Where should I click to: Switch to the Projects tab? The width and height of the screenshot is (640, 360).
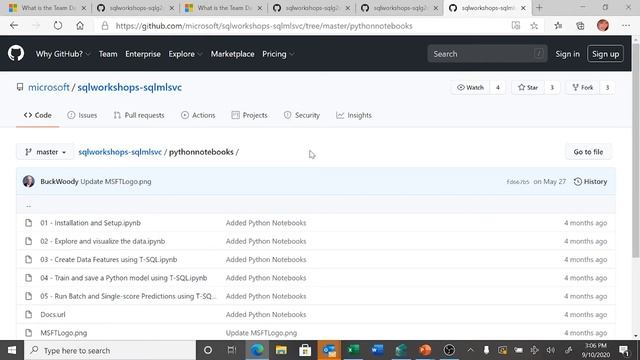click(x=249, y=115)
